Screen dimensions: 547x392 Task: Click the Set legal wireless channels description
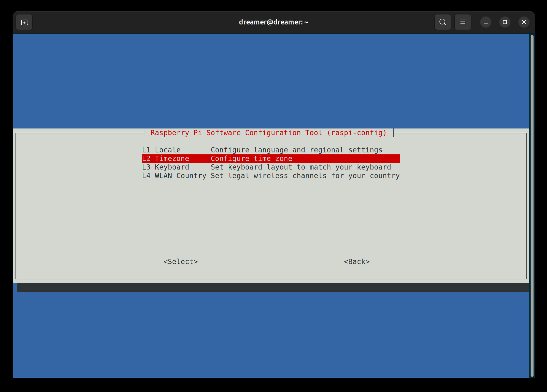pyautogui.click(x=305, y=176)
